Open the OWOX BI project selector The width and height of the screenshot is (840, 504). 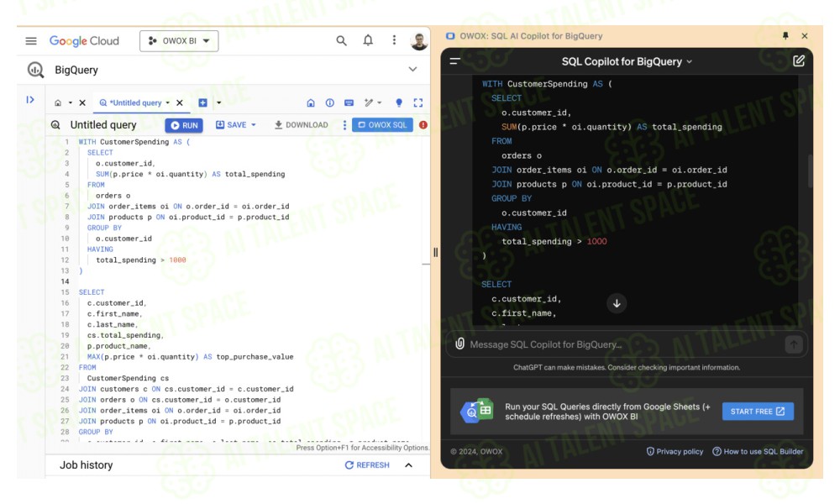tap(179, 40)
